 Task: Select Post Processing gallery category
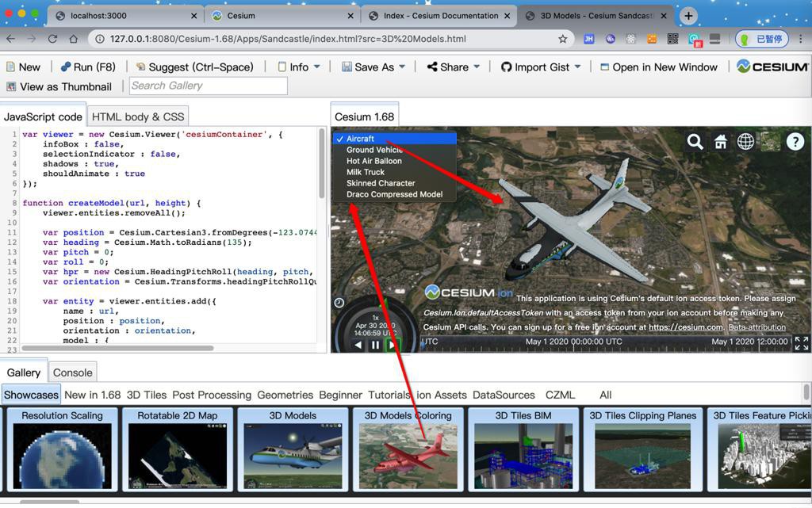coord(212,395)
